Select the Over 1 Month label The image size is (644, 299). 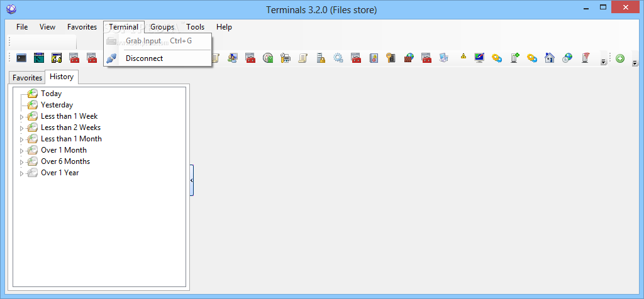[64, 150]
